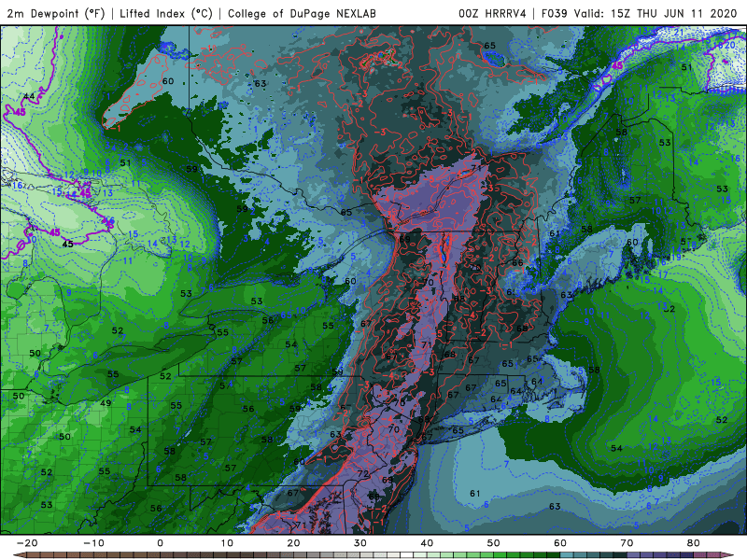Click the 72 dewpoint value on the map
This screenshot has width=747, height=560.
(363, 473)
